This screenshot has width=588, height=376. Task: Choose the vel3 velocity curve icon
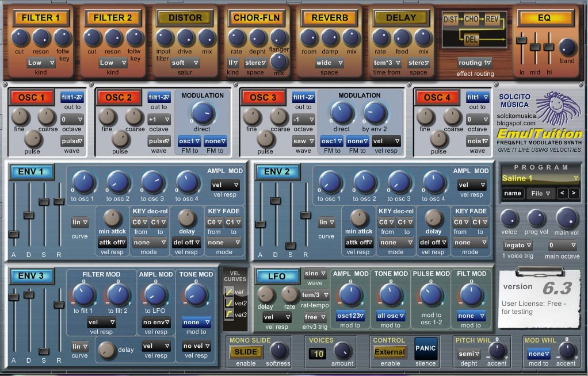point(229,314)
